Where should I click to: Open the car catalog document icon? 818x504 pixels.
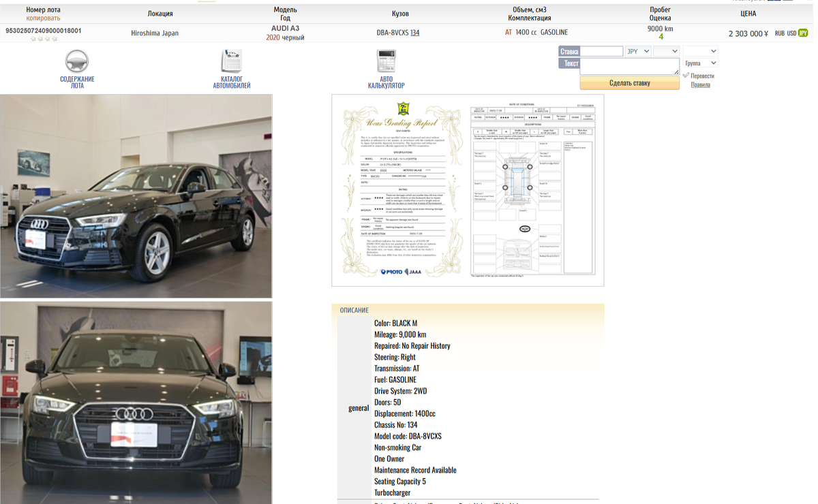pos(231,61)
